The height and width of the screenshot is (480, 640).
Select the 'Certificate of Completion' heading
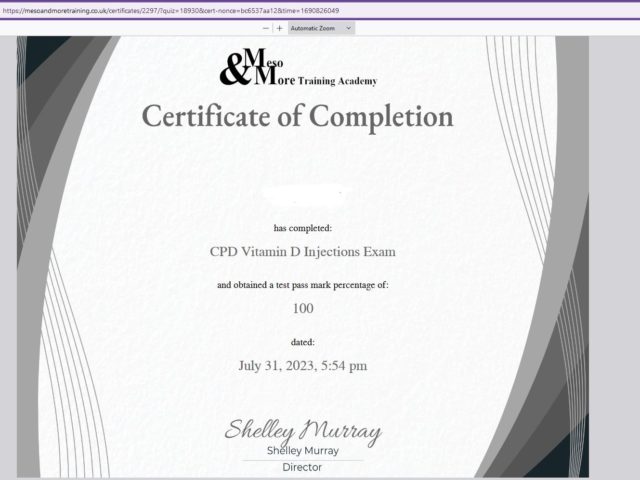pos(297,117)
